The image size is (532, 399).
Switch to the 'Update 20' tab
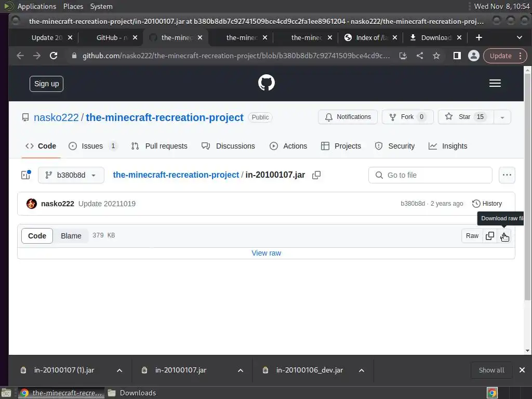pos(47,37)
